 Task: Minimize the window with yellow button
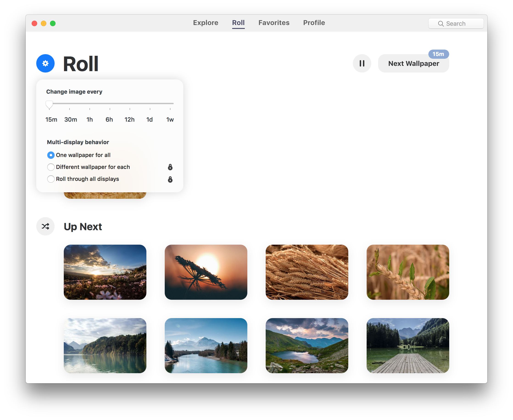click(x=44, y=23)
